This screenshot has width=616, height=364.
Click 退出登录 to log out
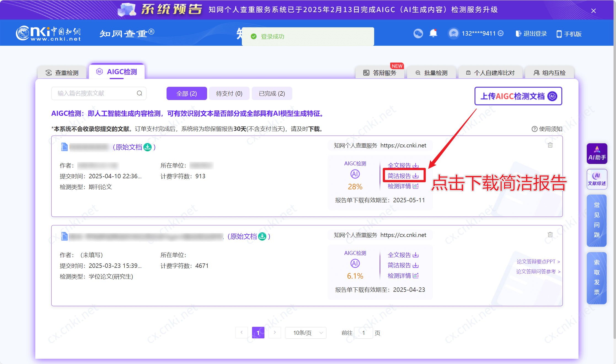pos(531,34)
